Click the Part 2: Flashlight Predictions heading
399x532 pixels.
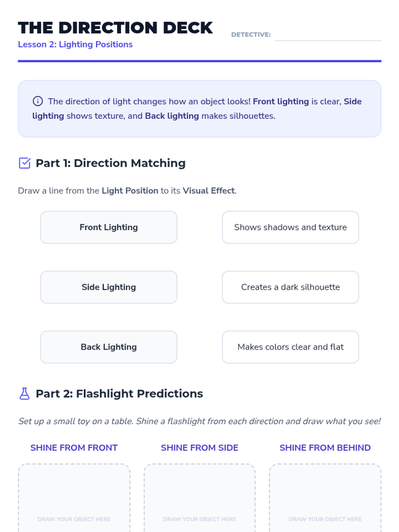tap(119, 394)
